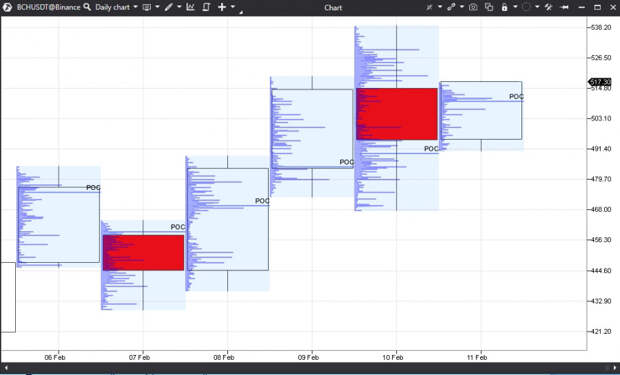
Task: Click the 06 Feb date label
Action: tap(55, 358)
